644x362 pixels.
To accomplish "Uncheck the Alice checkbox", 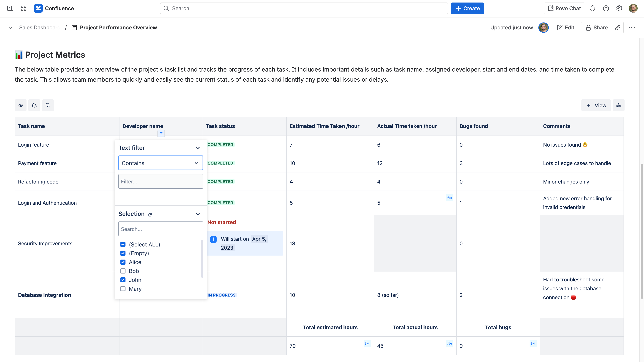I will point(123,262).
